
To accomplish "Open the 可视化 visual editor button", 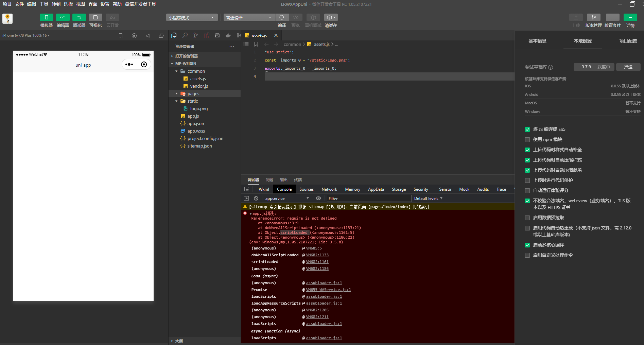I will click(95, 17).
